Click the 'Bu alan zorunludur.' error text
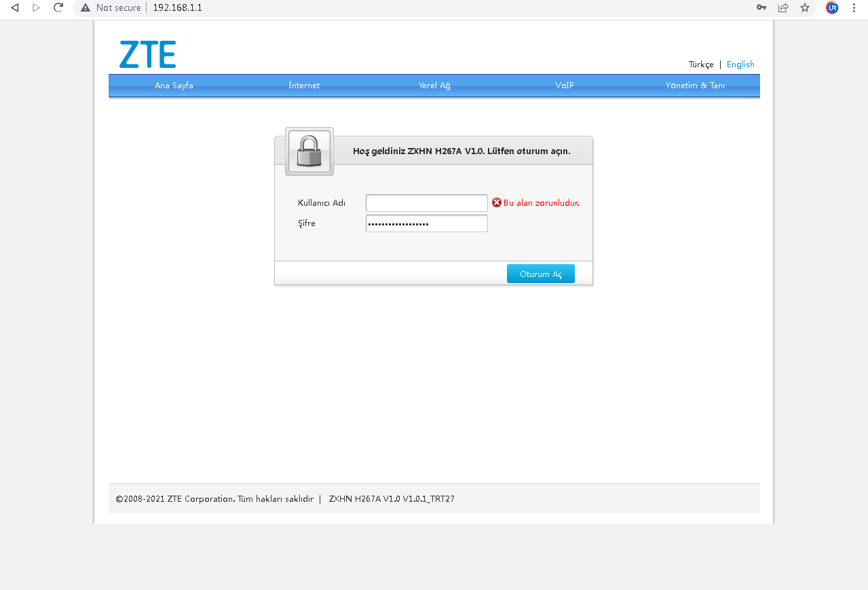 pyautogui.click(x=542, y=203)
